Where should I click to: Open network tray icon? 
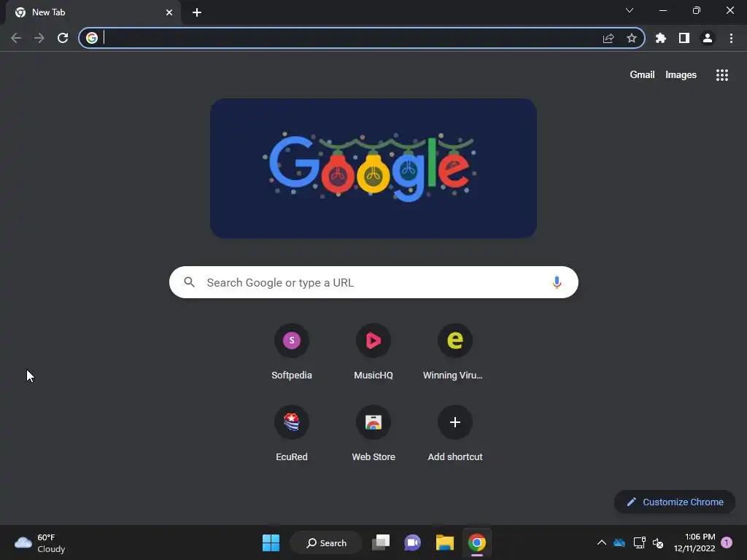point(639,542)
